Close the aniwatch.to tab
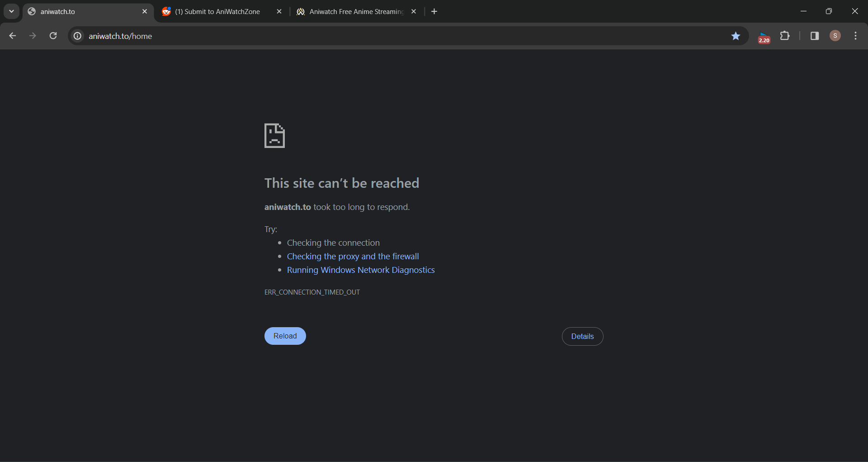 pyautogui.click(x=145, y=11)
